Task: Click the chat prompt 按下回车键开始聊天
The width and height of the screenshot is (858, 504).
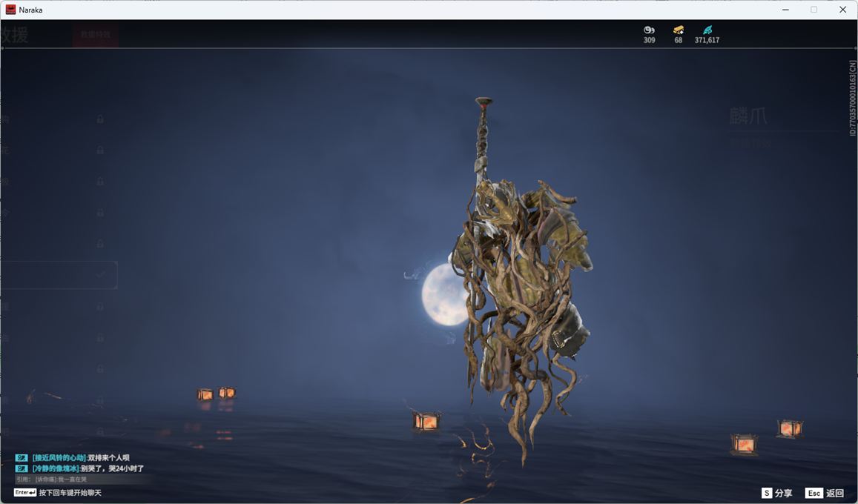Action: click(x=70, y=493)
